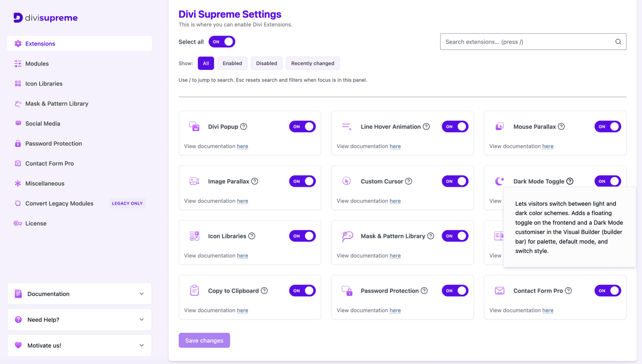Image resolution: width=642 pixels, height=364 pixels.
Task: Click the Dark Mode Toggle help icon
Action: (x=570, y=181)
